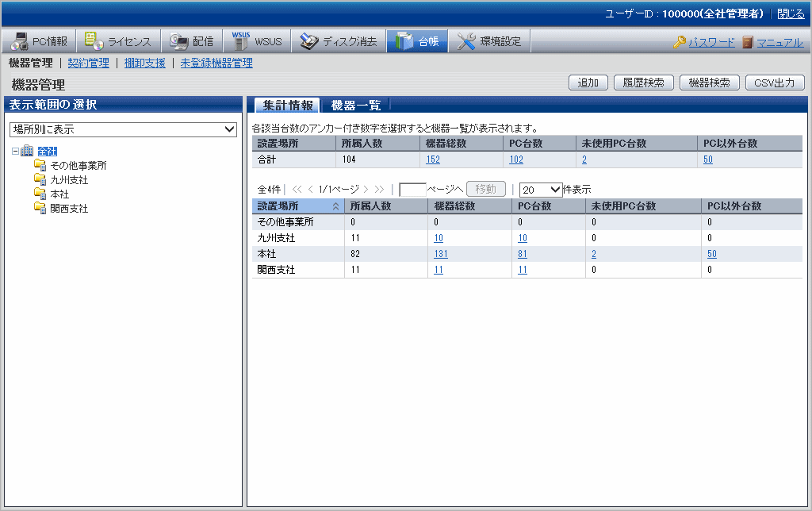Click the マニュアル link
The image size is (812, 511).
[x=780, y=43]
